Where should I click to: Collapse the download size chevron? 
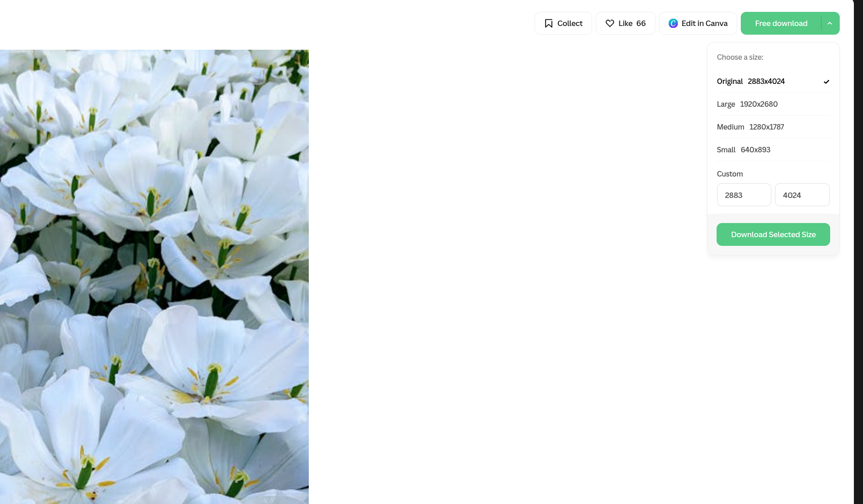(830, 23)
